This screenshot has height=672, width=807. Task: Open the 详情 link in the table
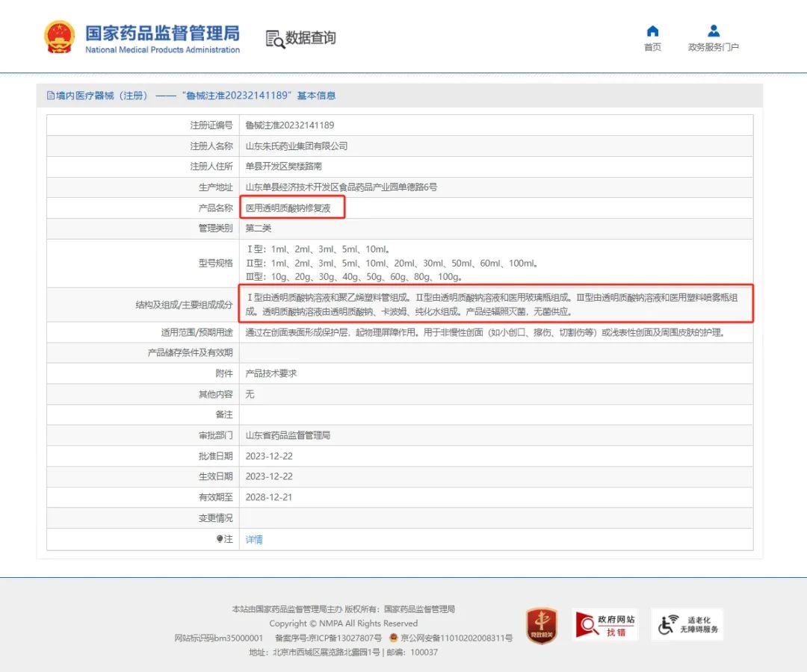pos(254,540)
